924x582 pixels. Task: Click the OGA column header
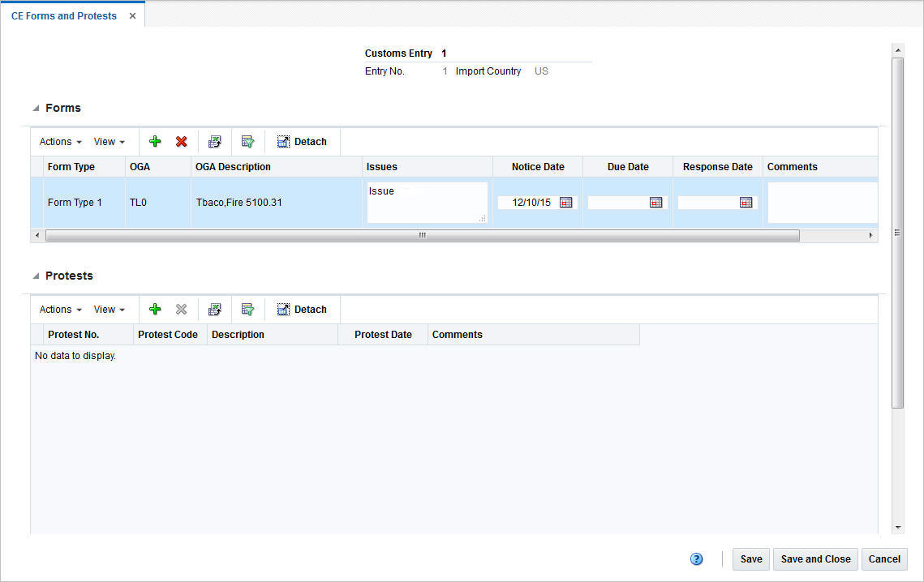pos(158,167)
